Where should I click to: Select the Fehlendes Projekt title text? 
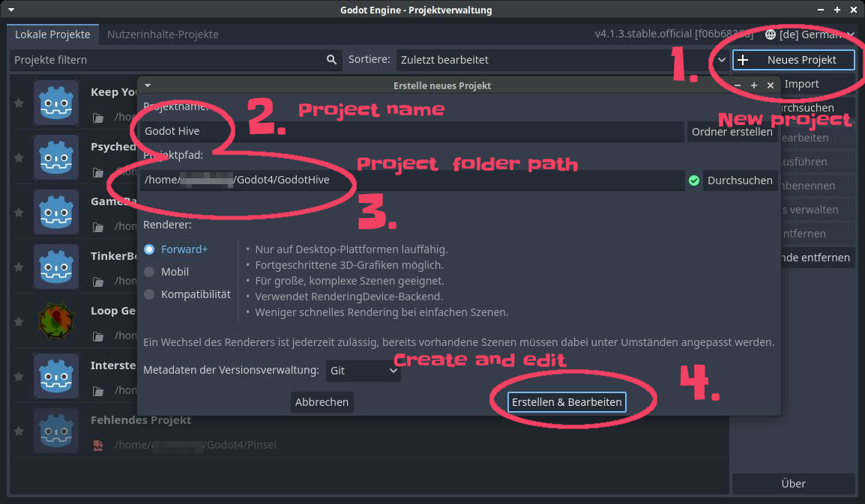pyautogui.click(x=141, y=420)
